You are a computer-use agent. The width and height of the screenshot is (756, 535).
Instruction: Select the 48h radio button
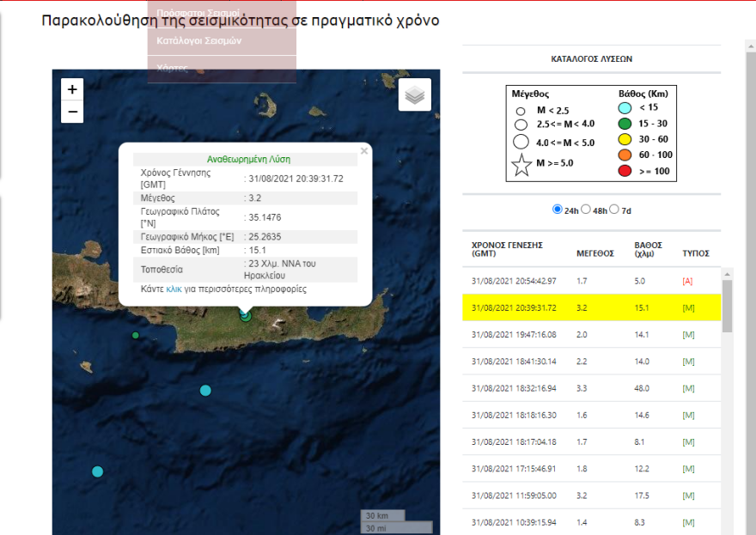(585, 208)
